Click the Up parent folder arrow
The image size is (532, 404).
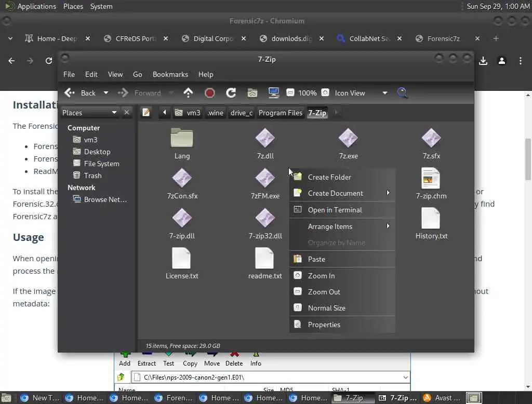click(x=188, y=92)
